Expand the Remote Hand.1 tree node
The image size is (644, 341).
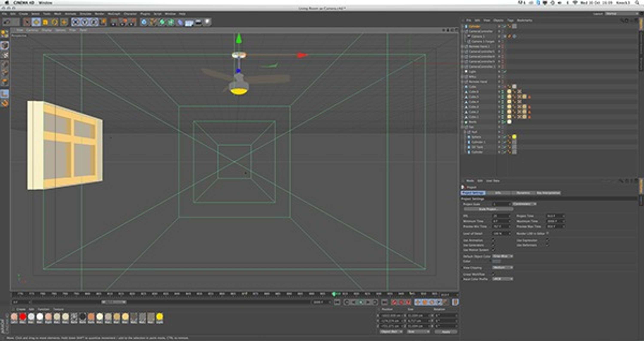point(463,47)
